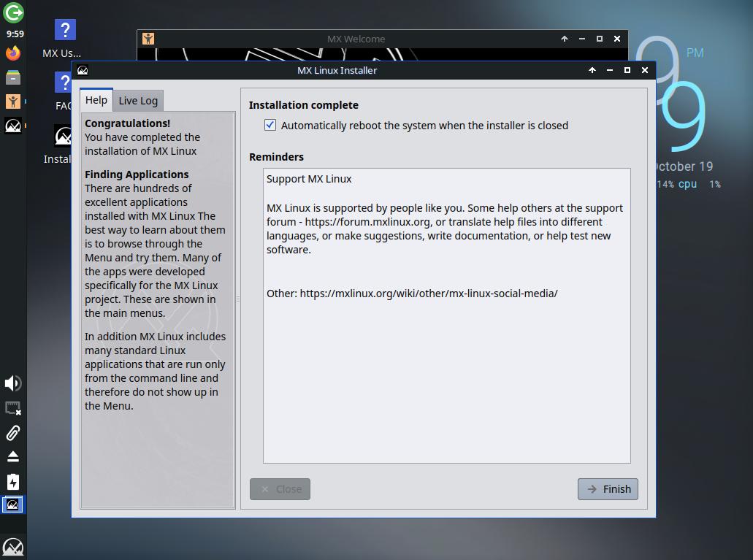Screen dimensions: 753x560
Task: Click the greyed-out Close button
Action: pyautogui.click(x=280, y=489)
